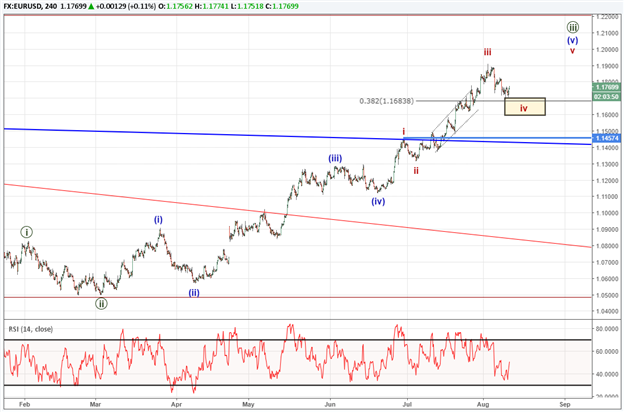This screenshot has height=412, width=624.
Task: Click the 1.15000 price axis value
Action: (x=607, y=131)
